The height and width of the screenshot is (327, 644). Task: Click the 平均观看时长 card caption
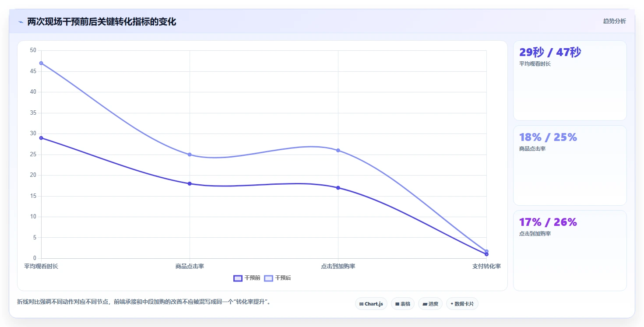[x=535, y=64]
